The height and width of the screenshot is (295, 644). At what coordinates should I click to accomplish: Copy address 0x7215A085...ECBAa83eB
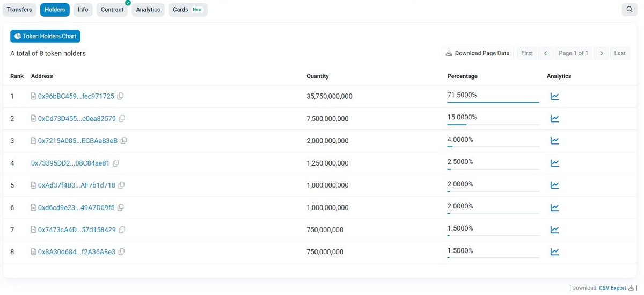123,141
